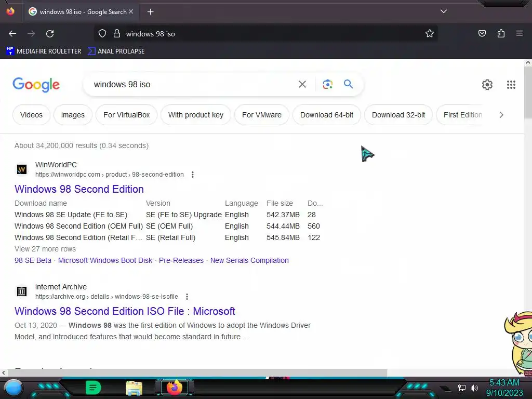Viewport: 532px width, 399px height.
Task: Open the volume speaker tray icon
Action: point(474,388)
